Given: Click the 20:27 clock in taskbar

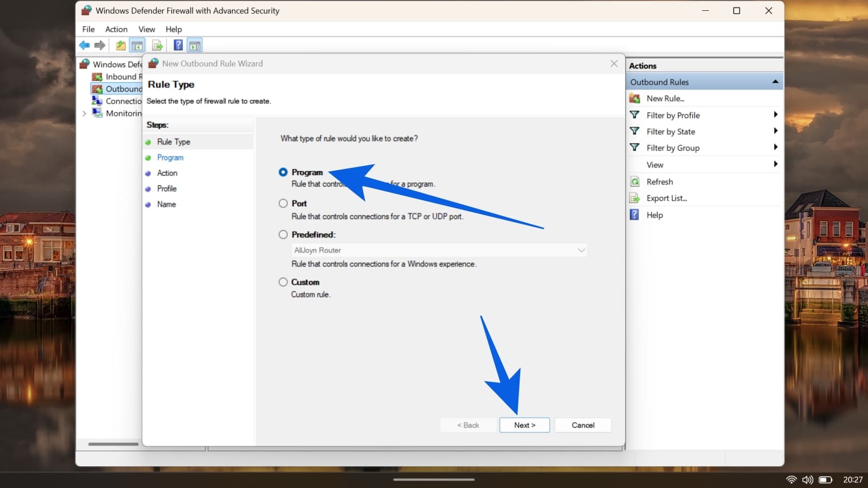Looking at the screenshot, I should [x=853, y=479].
